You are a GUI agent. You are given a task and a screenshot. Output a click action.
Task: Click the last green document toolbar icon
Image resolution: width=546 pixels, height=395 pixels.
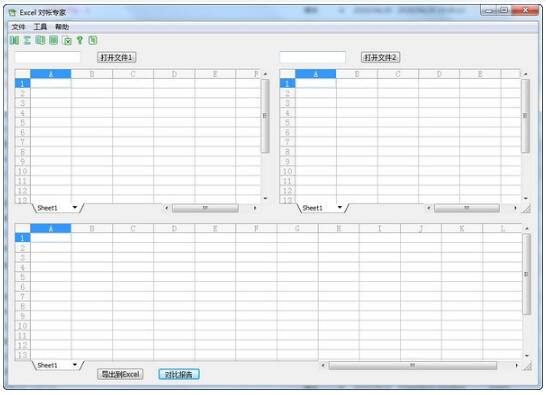point(93,40)
